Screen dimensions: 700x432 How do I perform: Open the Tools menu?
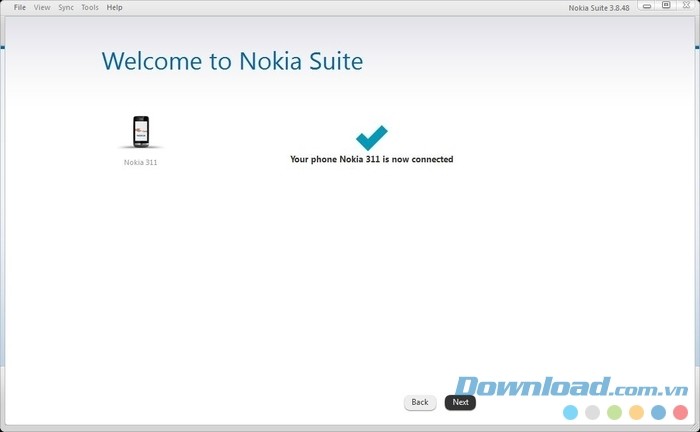click(90, 8)
